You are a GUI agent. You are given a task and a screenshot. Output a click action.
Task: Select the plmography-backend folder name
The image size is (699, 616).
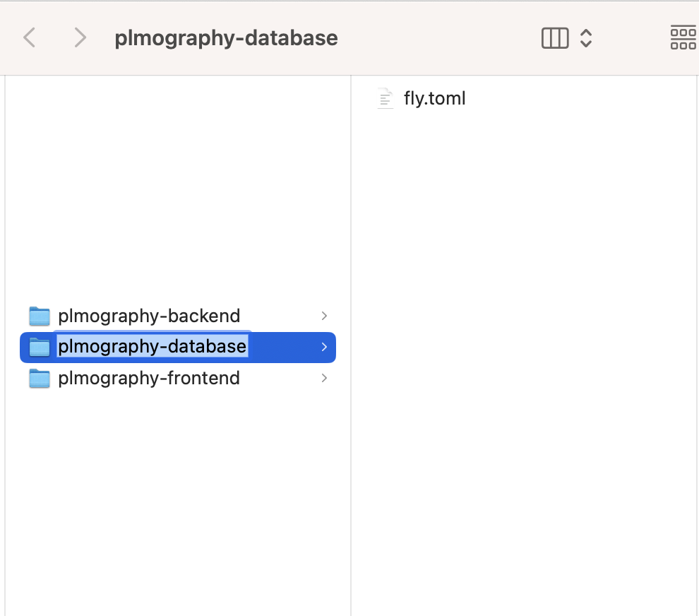(150, 316)
